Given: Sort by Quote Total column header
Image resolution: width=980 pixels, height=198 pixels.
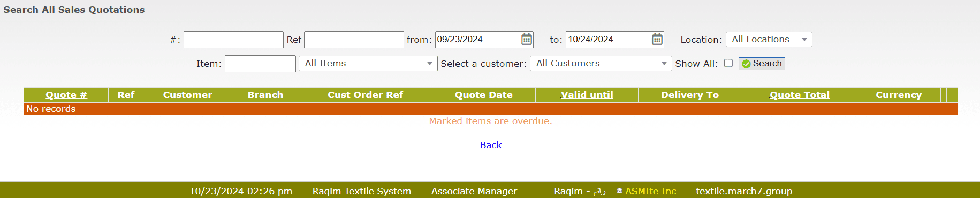Looking at the screenshot, I should (800, 95).
